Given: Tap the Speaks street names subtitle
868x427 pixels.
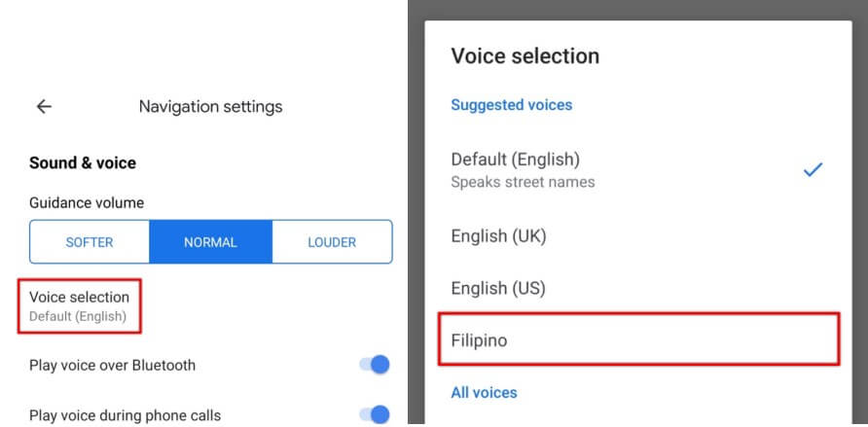Looking at the screenshot, I should pos(523,182).
